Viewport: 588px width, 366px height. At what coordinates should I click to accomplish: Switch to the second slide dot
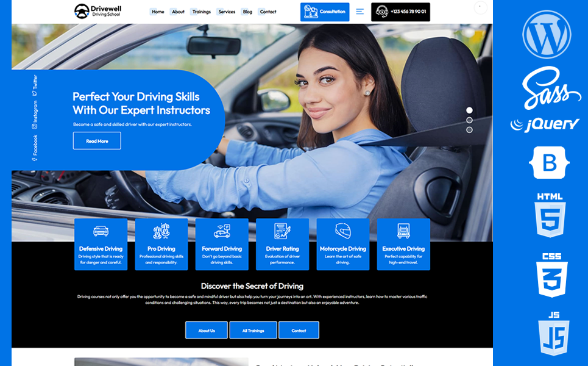(469, 120)
